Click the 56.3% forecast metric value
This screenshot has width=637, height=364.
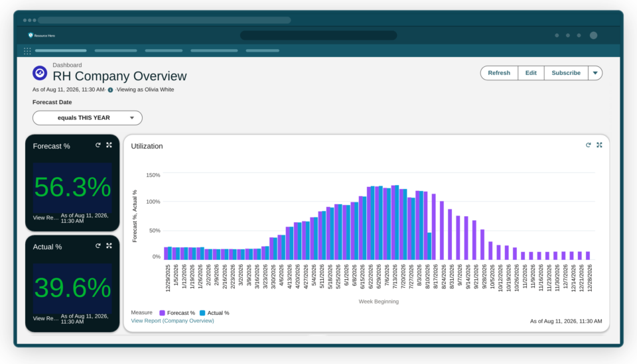click(x=72, y=188)
